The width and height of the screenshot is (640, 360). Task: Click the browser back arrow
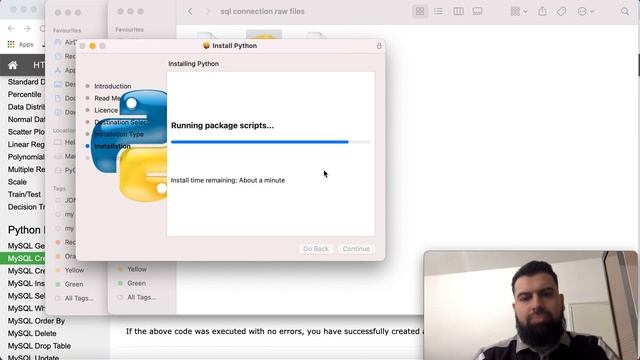pyautogui.click(x=11, y=29)
